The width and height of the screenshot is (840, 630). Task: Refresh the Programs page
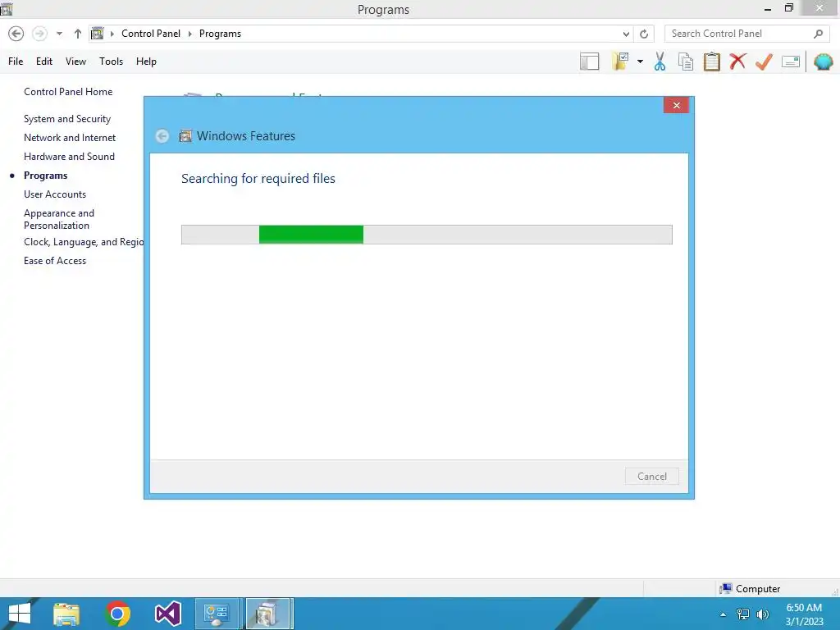pyautogui.click(x=644, y=34)
